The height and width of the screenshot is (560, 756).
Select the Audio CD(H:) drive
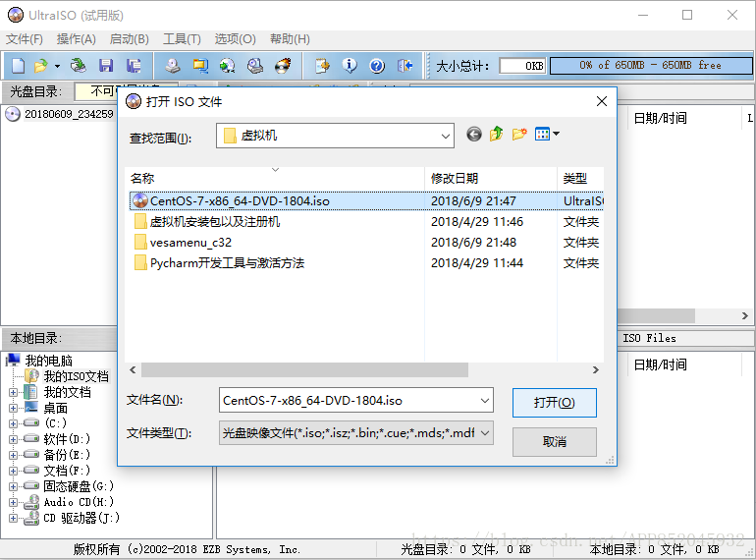pos(79,503)
